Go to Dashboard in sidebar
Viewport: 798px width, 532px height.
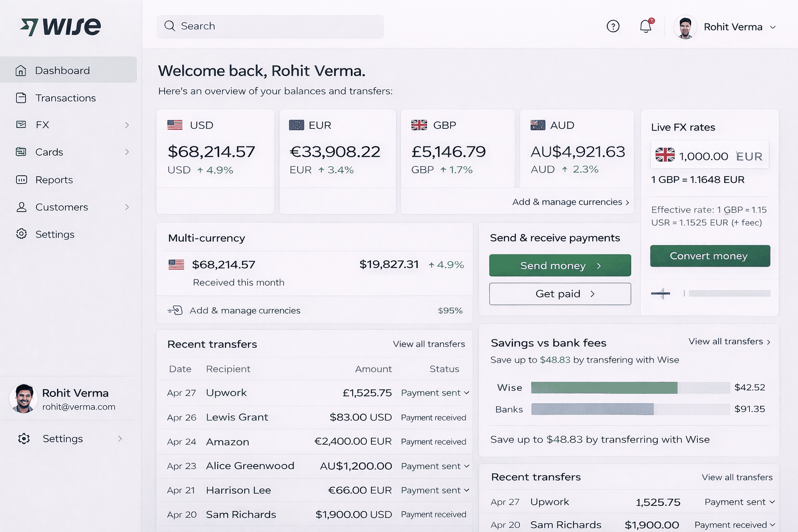62,71
